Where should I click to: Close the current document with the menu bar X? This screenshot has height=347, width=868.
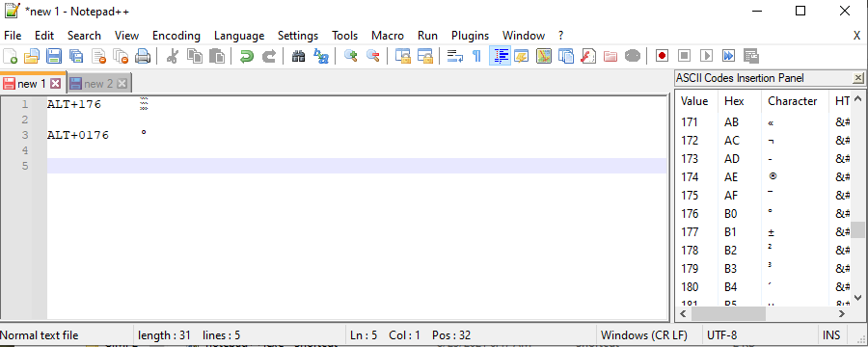pos(856,36)
